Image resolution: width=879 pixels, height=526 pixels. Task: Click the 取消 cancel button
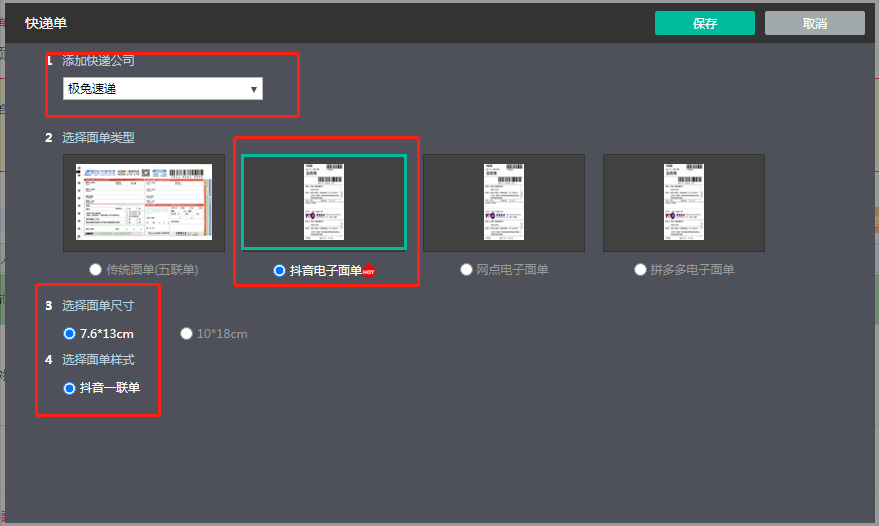click(815, 23)
